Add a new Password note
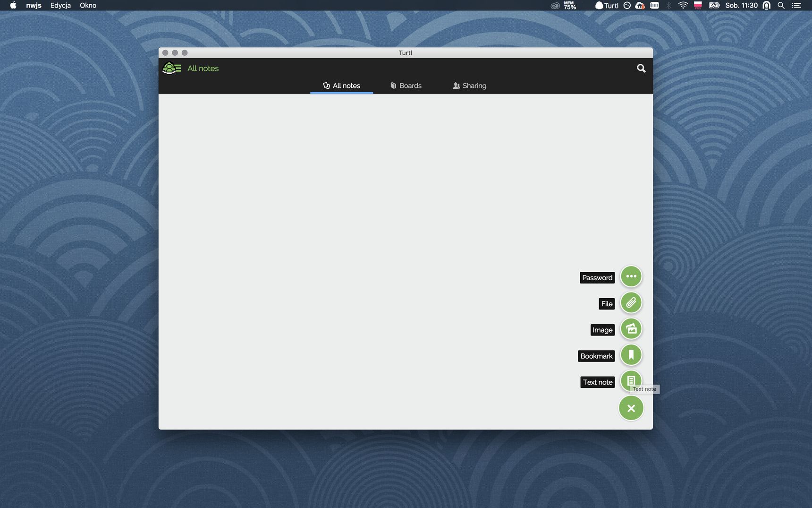The width and height of the screenshot is (812, 508). tap(631, 276)
